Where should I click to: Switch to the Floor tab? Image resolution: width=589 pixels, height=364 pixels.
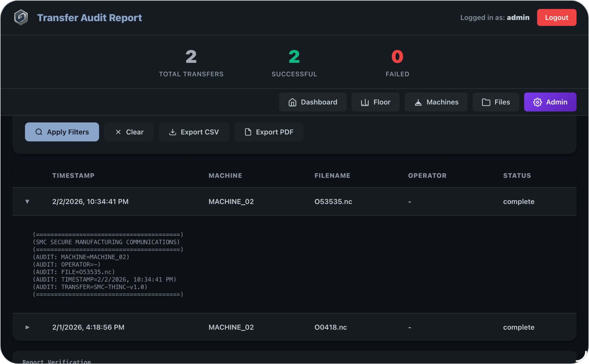pyautogui.click(x=375, y=102)
